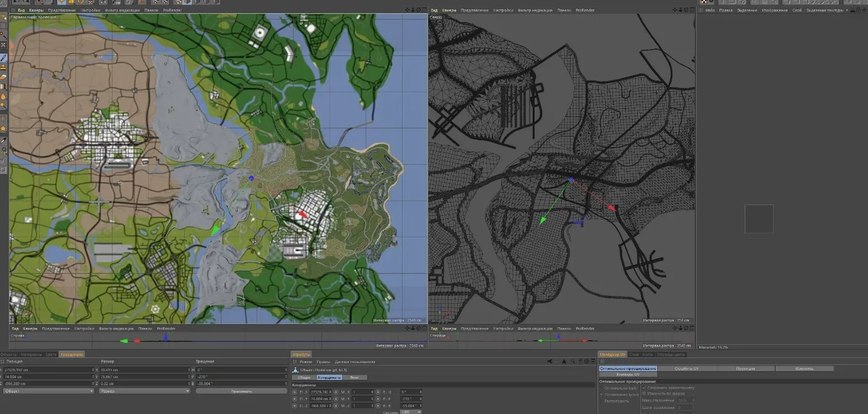Image resolution: width=868 pixels, height=414 pixels.
Task: Pick the Eyedropper tool in left toolbar
Action: [x=4, y=140]
